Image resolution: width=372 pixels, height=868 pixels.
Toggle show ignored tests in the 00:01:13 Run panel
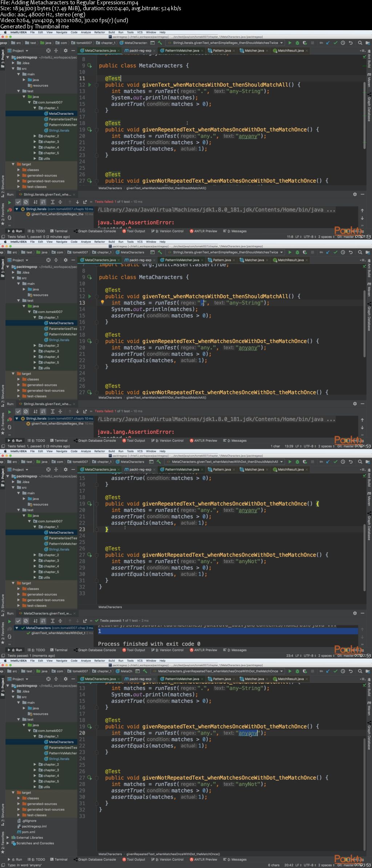26,202
